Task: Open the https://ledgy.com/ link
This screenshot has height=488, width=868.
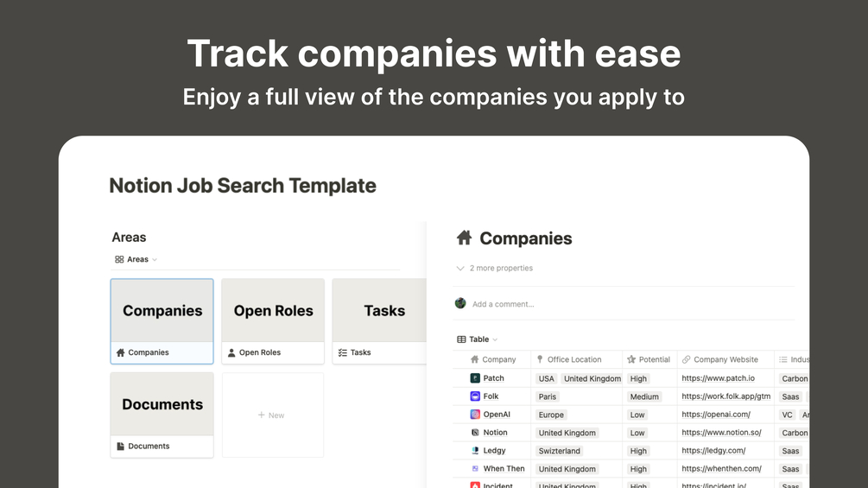Action: [x=713, y=450]
